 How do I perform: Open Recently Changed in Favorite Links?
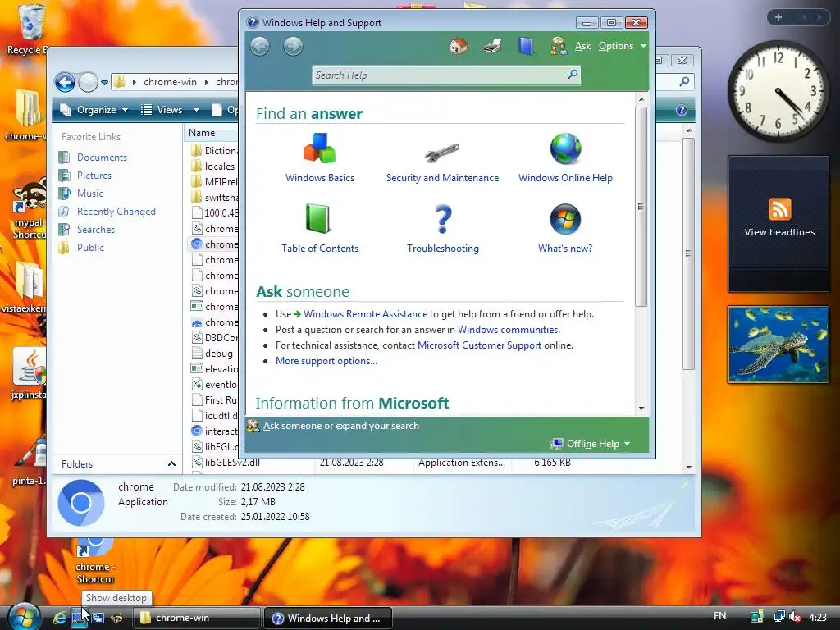[x=116, y=212]
